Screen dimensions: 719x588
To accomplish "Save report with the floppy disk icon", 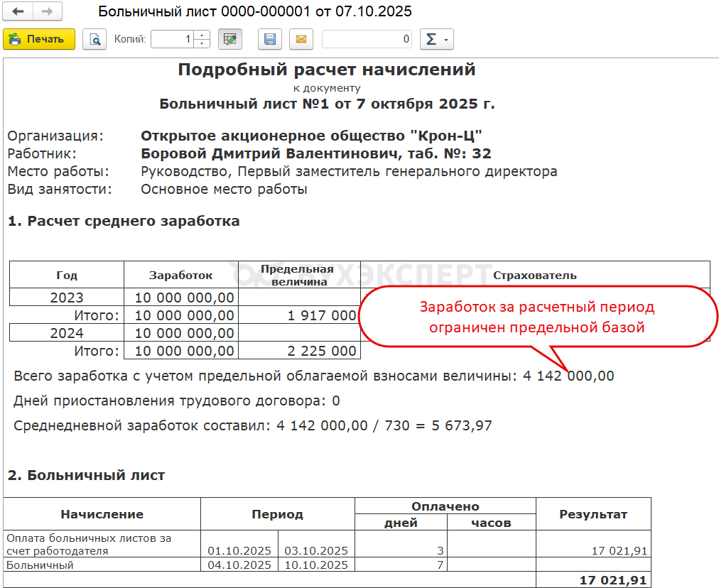I will pyautogui.click(x=270, y=40).
